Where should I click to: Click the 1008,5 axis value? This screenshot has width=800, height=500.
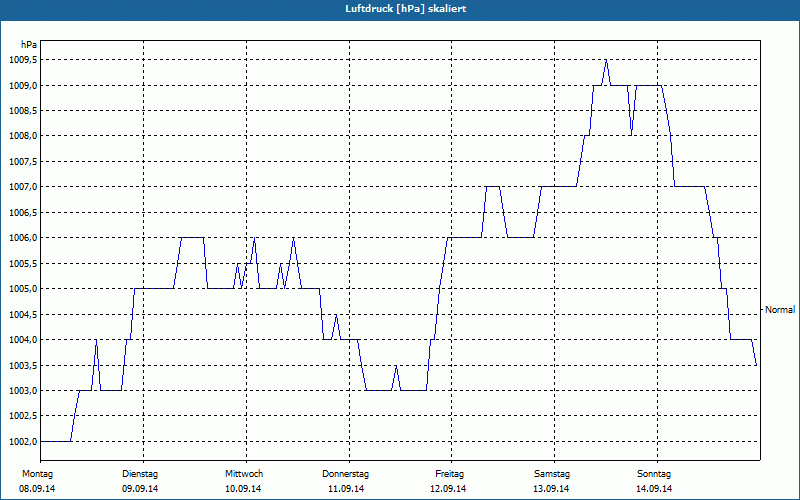click(x=23, y=111)
